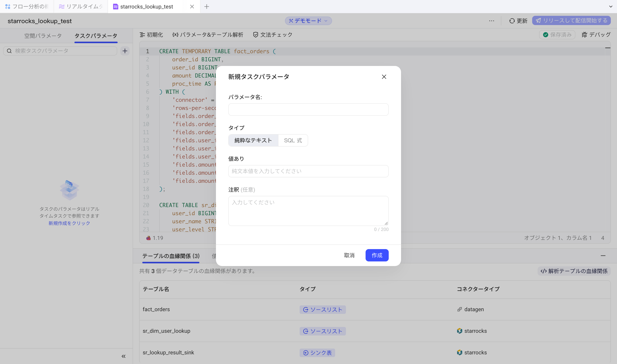
Task: Select SQL 式 type option
Action: (x=293, y=140)
